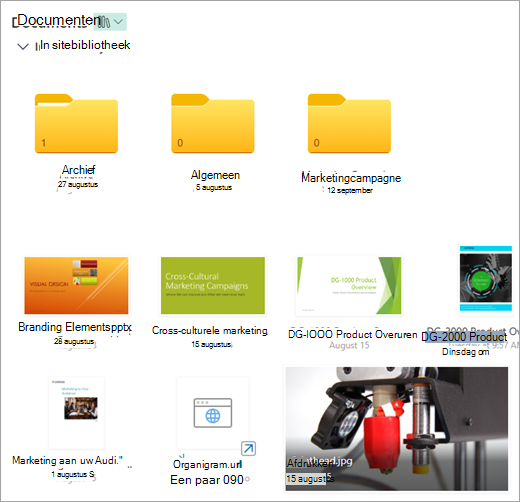Open the Algemeen folder icon

[x=213, y=123]
